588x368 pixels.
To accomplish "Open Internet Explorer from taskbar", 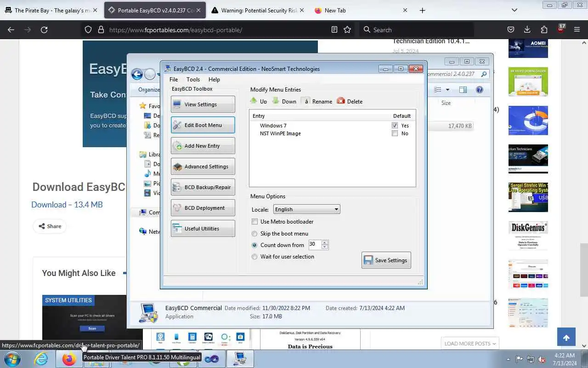I will pos(41,359).
